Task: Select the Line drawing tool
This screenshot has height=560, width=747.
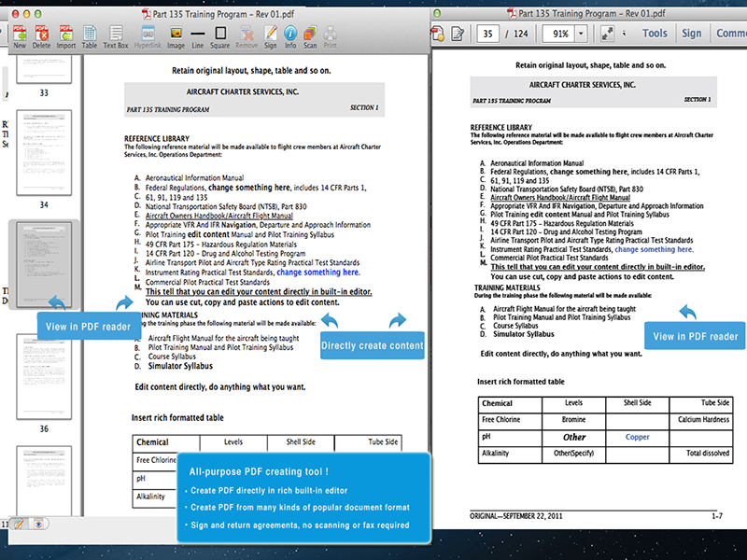Action: [x=198, y=36]
